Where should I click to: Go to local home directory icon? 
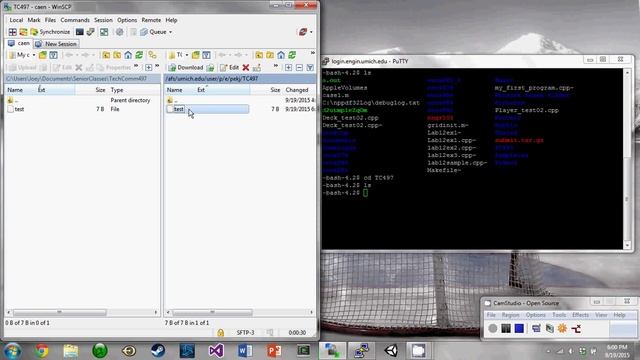pyautogui.click(x=128, y=55)
